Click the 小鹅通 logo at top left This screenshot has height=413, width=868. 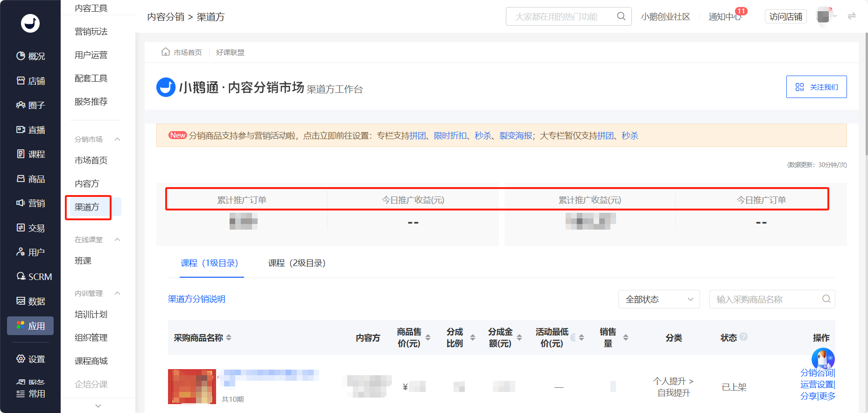(x=30, y=23)
